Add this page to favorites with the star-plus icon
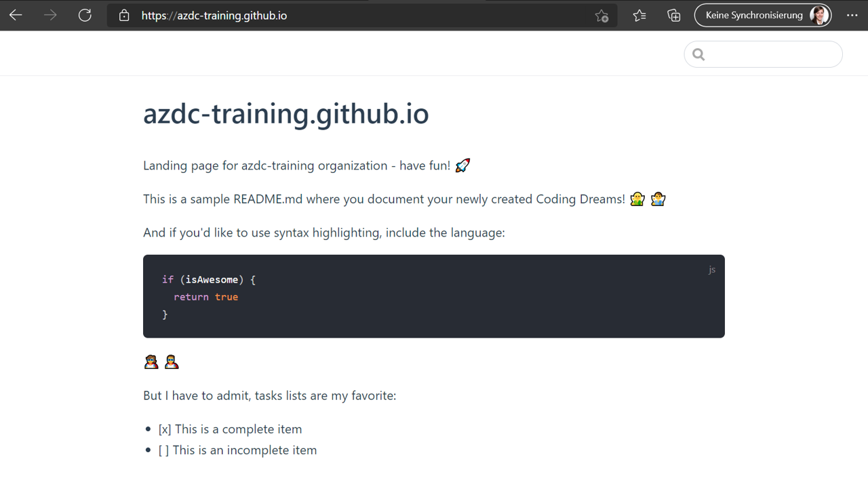Viewport: 868px width, 480px height. click(601, 16)
